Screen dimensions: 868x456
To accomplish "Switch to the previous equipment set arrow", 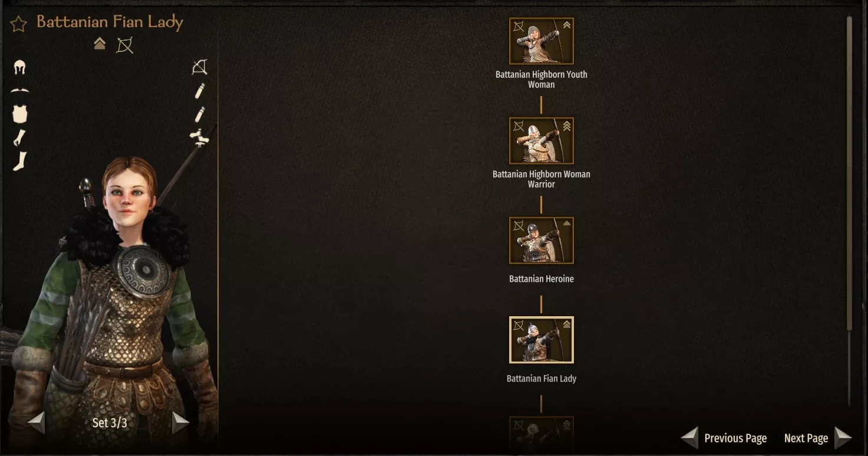I will tap(36, 422).
